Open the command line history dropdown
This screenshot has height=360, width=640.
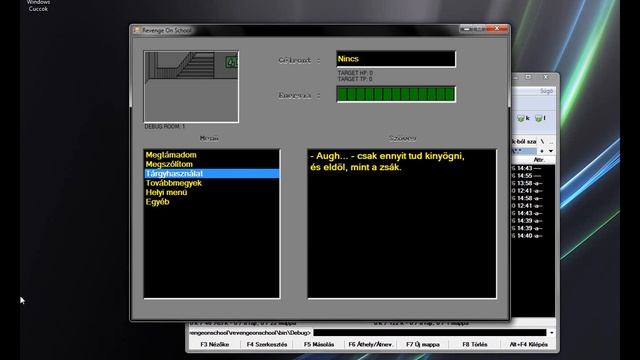551,333
